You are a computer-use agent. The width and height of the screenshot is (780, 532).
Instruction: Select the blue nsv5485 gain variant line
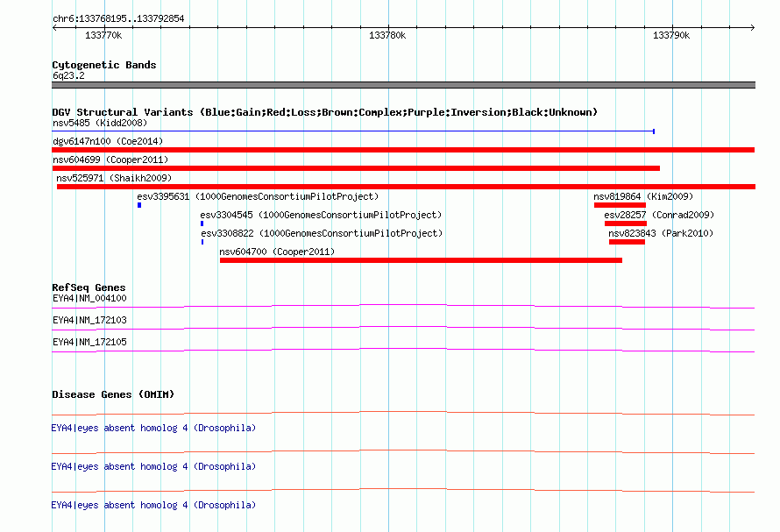tap(353, 131)
